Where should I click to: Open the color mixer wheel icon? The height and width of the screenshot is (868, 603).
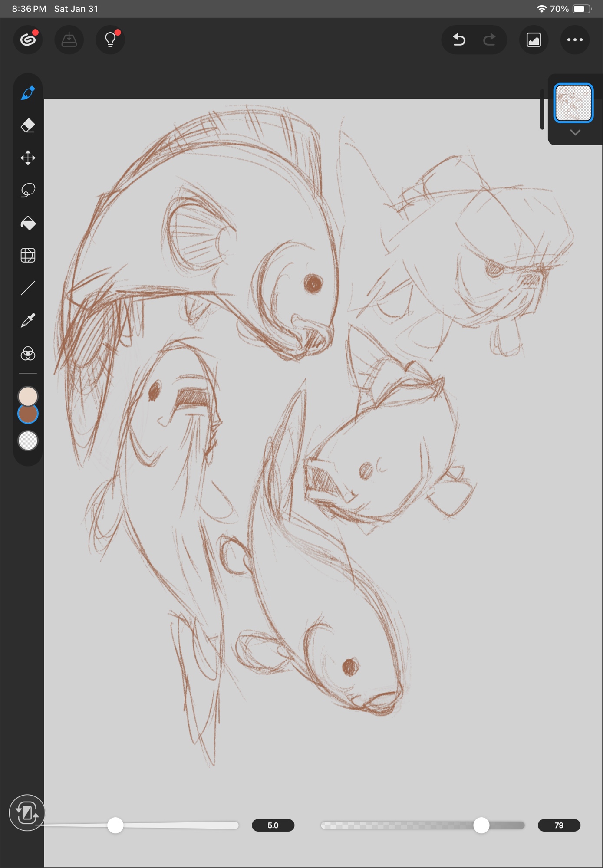(28, 354)
